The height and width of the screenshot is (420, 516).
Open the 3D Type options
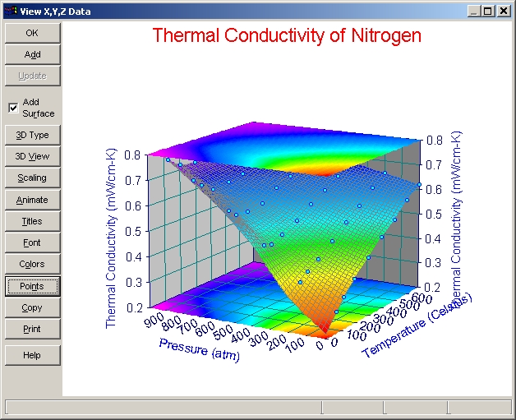coord(32,135)
